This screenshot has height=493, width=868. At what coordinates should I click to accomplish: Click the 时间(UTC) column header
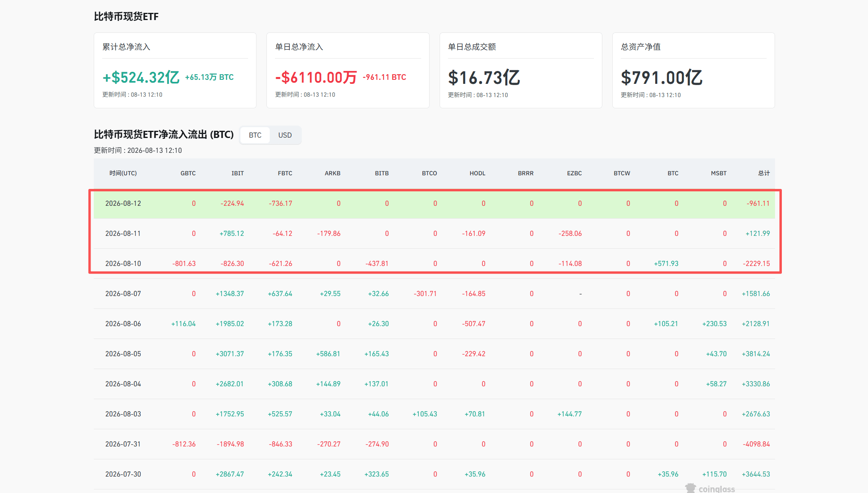[x=123, y=173]
